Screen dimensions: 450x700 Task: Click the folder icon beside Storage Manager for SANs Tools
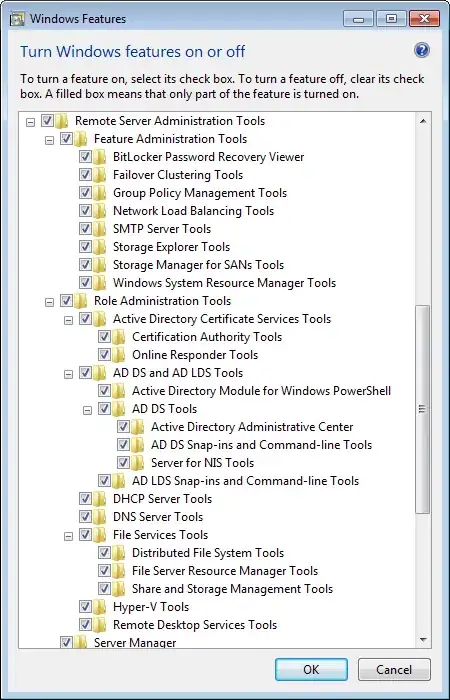(x=100, y=265)
